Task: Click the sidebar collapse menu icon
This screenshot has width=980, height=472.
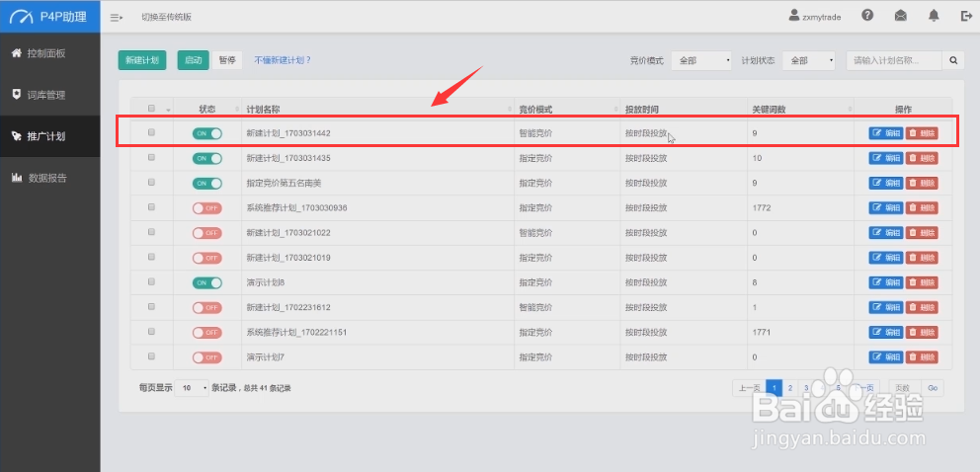Action: point(117,17)
